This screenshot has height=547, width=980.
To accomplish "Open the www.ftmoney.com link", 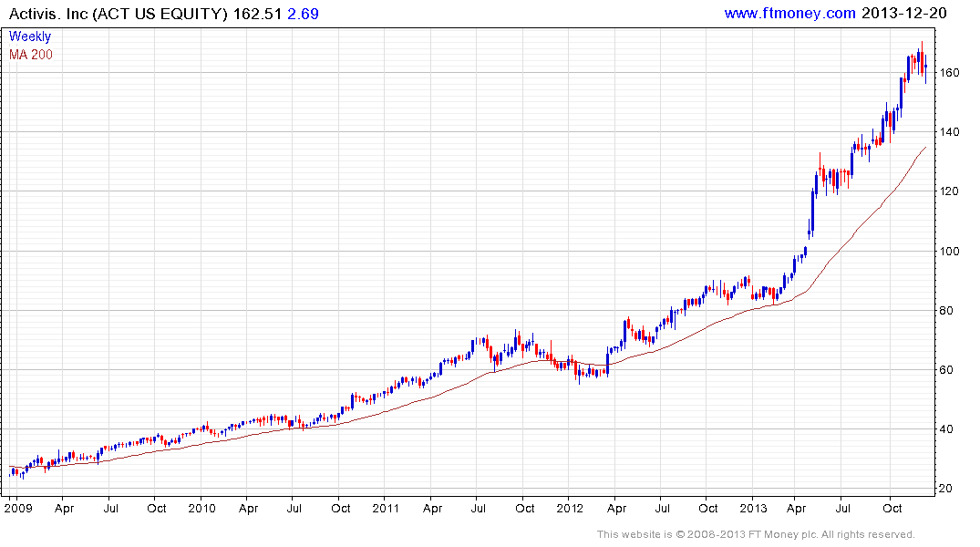I will point(789,13).
